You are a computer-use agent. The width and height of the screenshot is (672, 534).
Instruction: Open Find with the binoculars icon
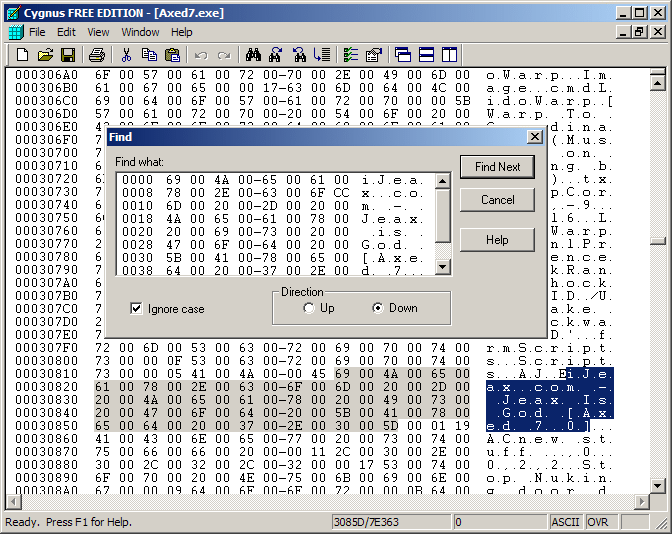[x=253, y=55]
